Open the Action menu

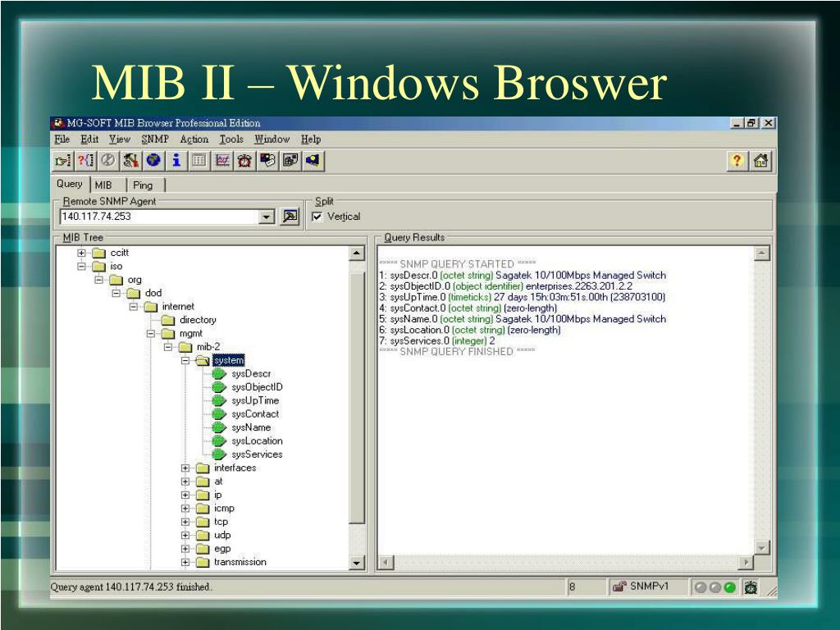tap(194, 139)
